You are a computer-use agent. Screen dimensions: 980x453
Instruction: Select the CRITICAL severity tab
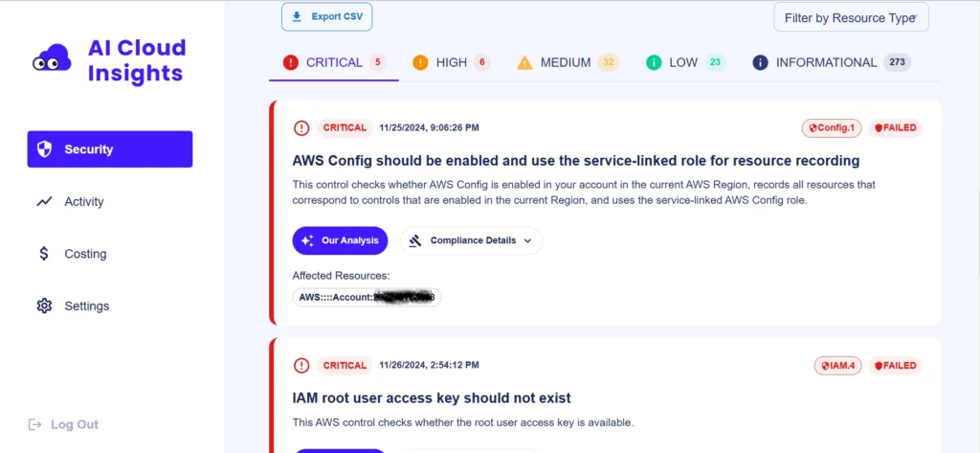tap(334, 62)
